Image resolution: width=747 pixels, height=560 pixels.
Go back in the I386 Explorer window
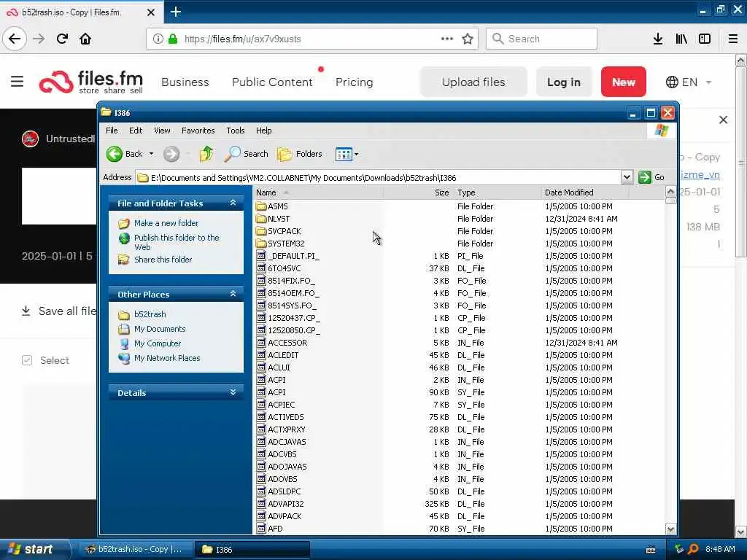pos(124,154)
